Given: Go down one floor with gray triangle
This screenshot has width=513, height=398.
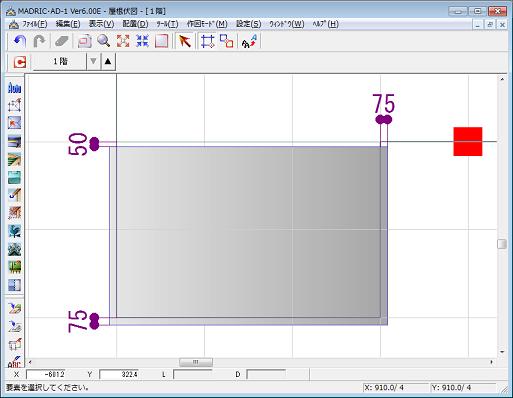Looking at the screenshot, I should point(93,61).
